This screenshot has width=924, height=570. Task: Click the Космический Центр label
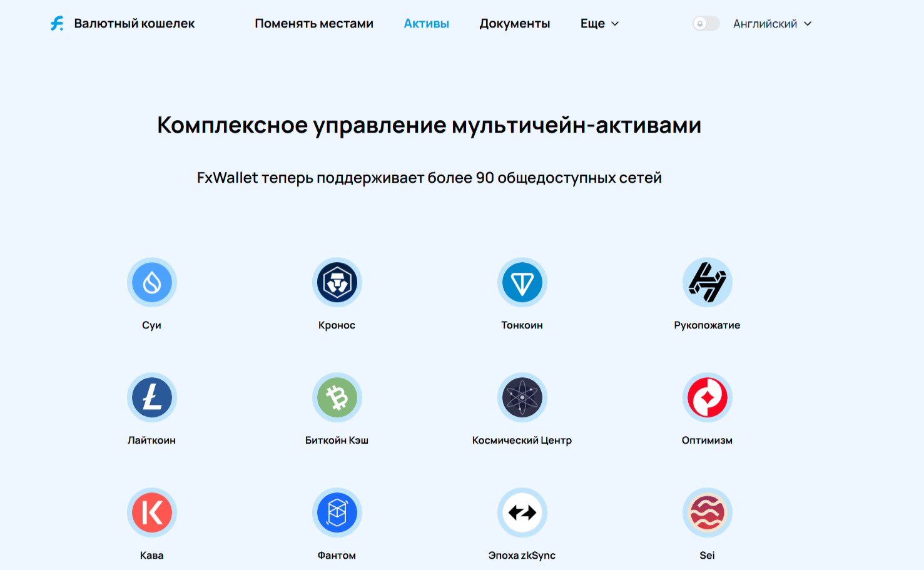coord(522,440)
